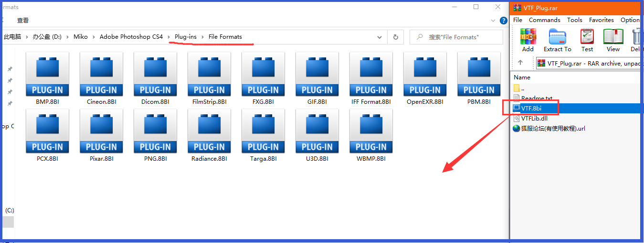The width and height of the screenshot is (644, 243).
Task: Click Plug-ins in the breadcrumb path
Action: (185, 37)
